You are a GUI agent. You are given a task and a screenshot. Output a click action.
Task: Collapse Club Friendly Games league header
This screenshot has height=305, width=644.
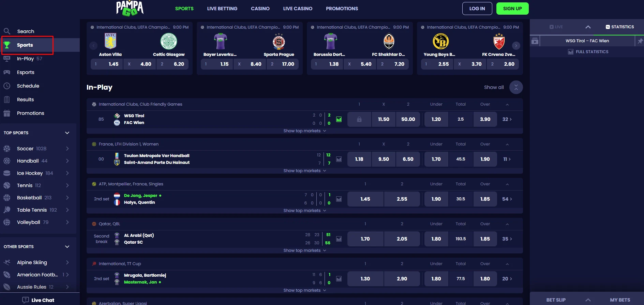point(507,104)
